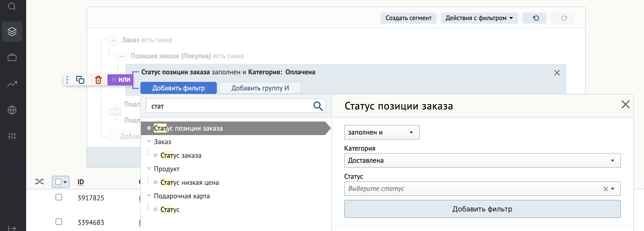Open the sliders settings section
The height and width of the screenshot is (231, 644).
coord(12,136)
